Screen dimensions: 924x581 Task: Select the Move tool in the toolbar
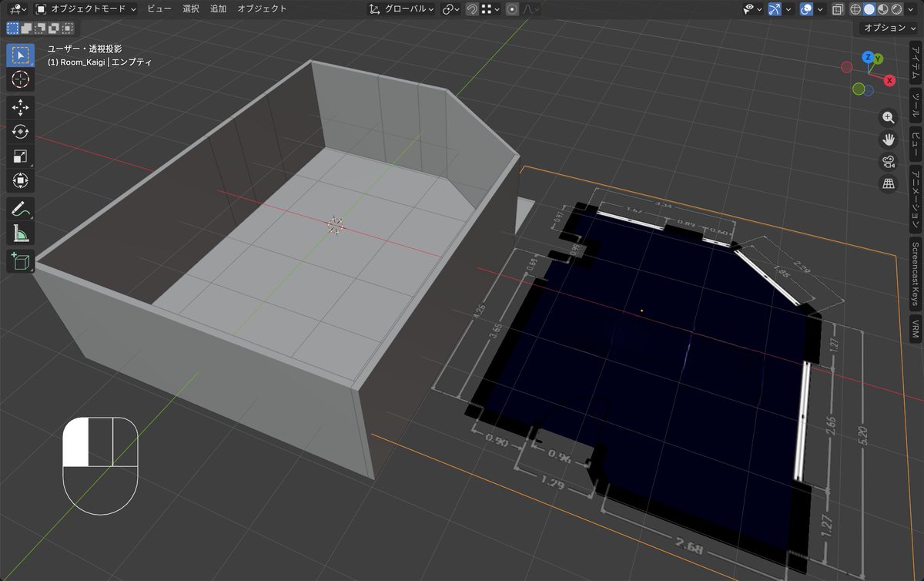pyautogui.click(x=19, y=108)
